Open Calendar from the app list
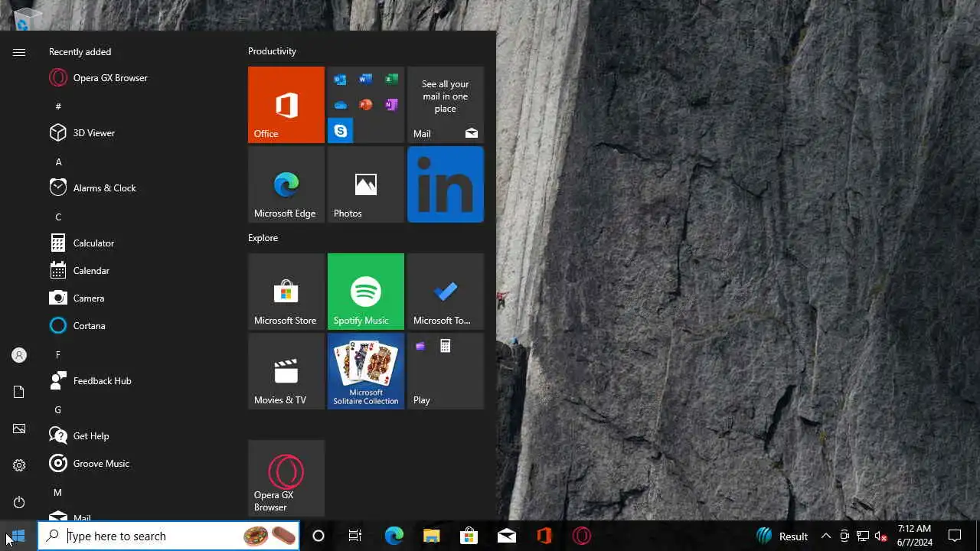The height and width of the screenshot is (551, 980). [x=138, y=271]
